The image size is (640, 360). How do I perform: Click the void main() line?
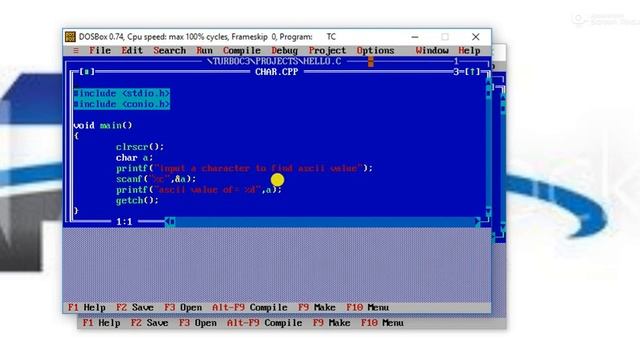click(103, 125)
